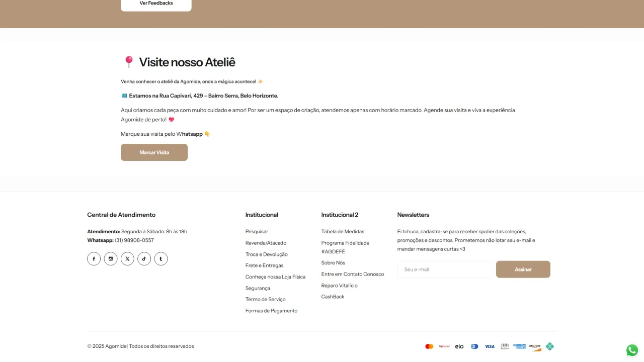Open the Facebook social icon
The width and height of the screenshot is (644, 362).
coord(94,259)
